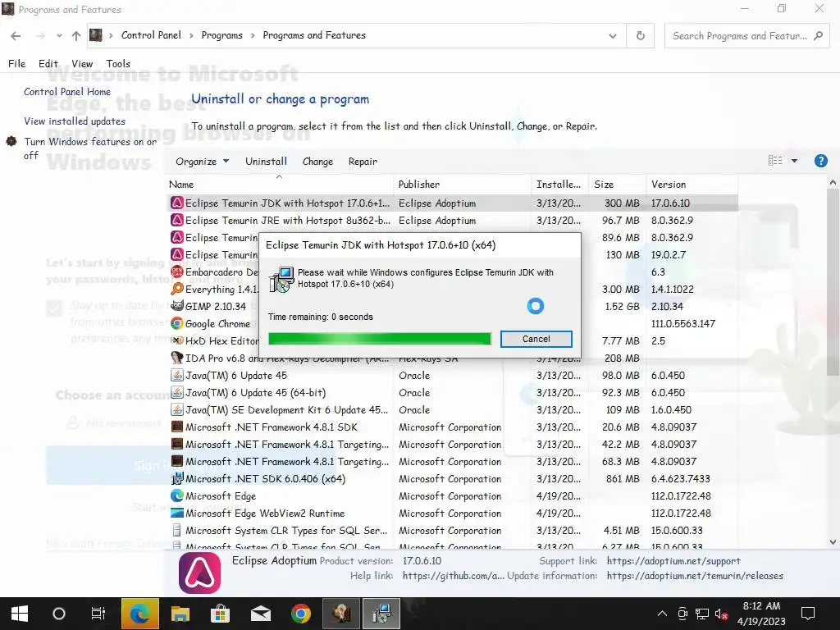840x630 pixels.
Task: Open the File menu
Action: (x=16, y=63)
